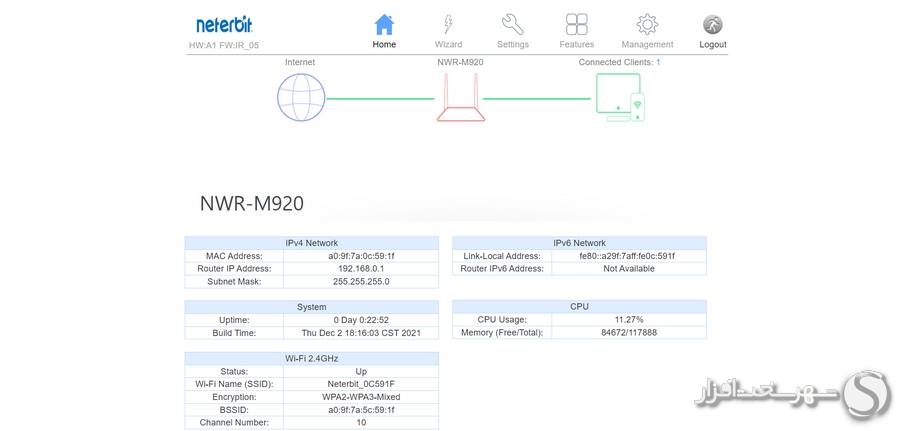Click the Logout running-man icon
900x431 pixels.
(712, 25)
